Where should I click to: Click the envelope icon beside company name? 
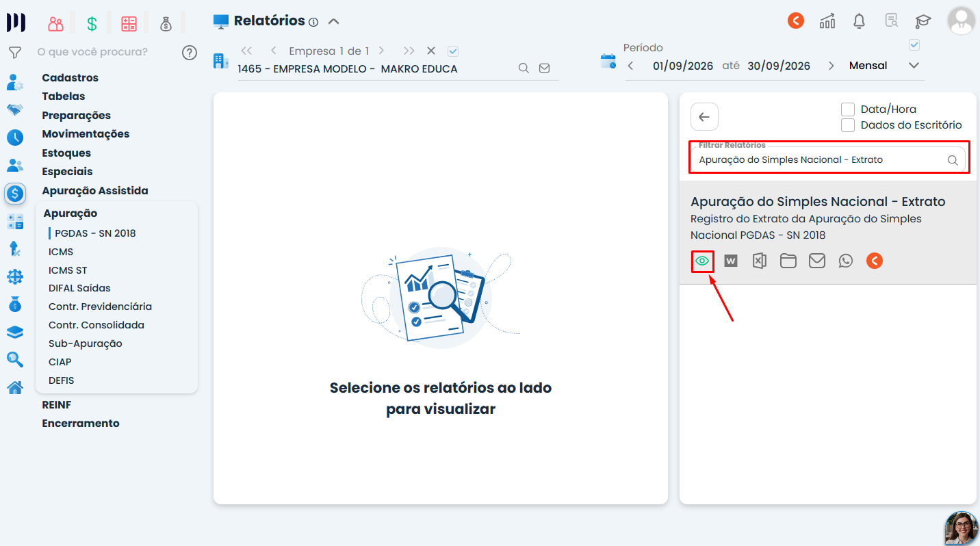click(544, 68)
